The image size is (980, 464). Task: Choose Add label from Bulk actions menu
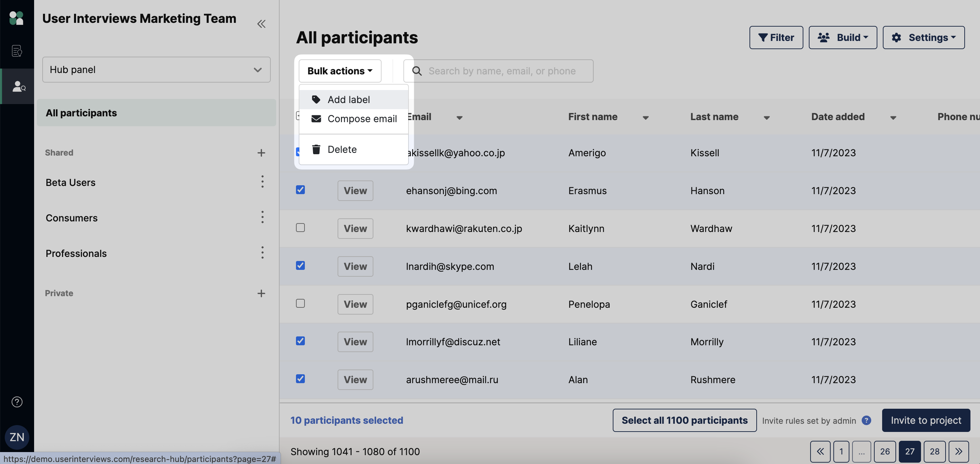[x=348, y=99]
